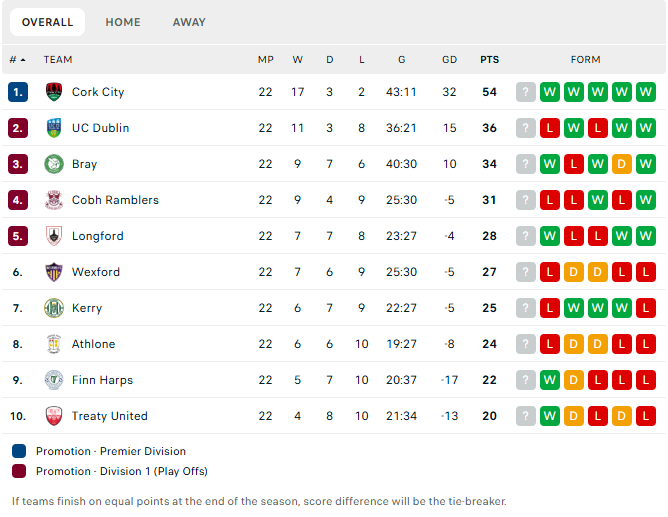The height and width of the screenshot is (517, 668).
Task: Click the Wexford shield logo
Action: click(x=54, y=272)
